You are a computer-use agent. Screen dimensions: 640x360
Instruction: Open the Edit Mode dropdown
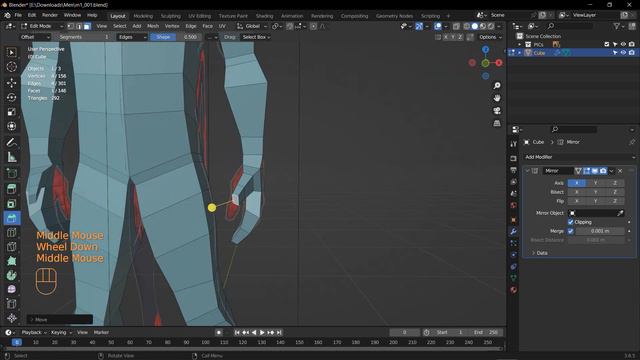tap(42, 26)
